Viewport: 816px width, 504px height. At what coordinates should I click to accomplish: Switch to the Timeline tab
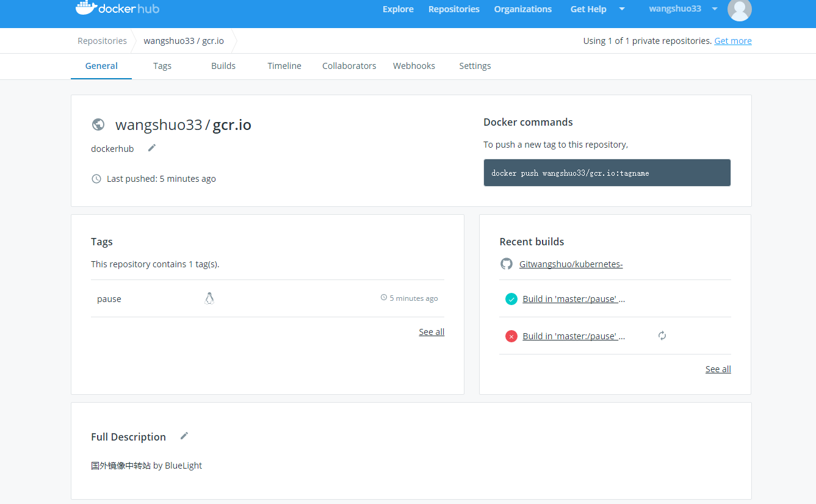[x=284, y=66]
